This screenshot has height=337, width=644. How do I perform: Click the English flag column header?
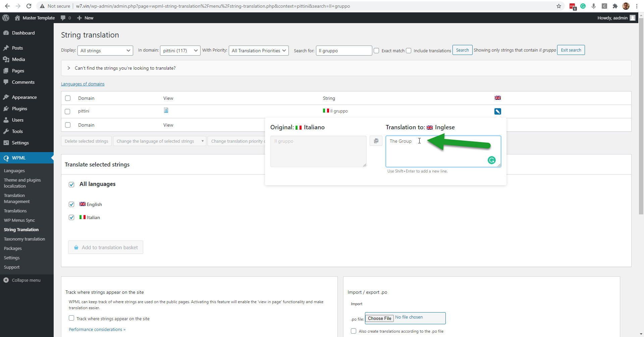coord(498,98)
